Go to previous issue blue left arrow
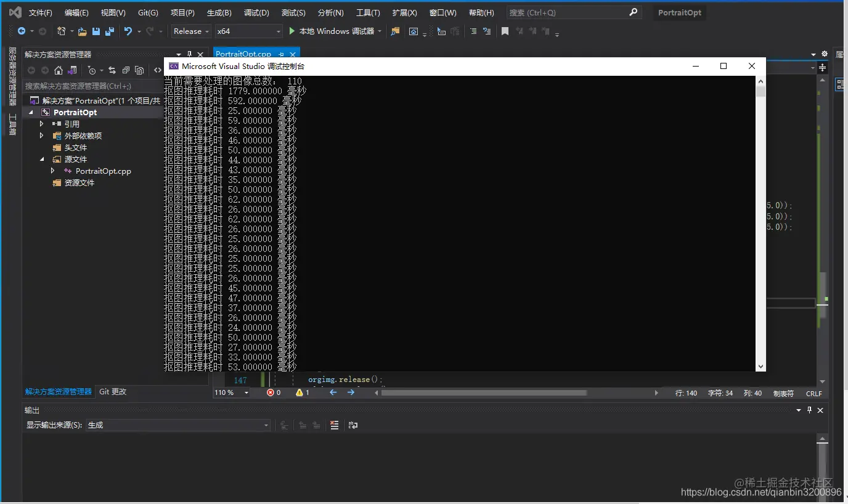This screenshot has width=848, height=504. (x=333, y=392)
